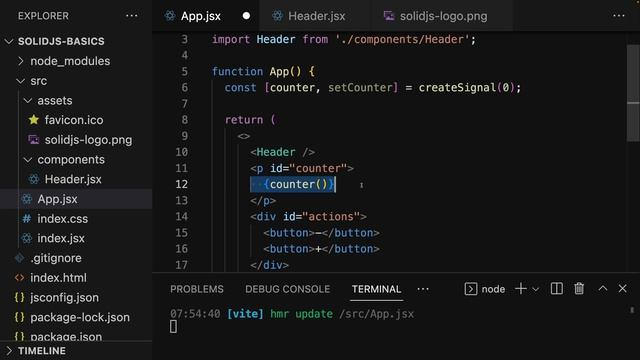Click the <Header /> tag on line 10
This screenshot has width=640, height=360.
[x=282, y=152]
